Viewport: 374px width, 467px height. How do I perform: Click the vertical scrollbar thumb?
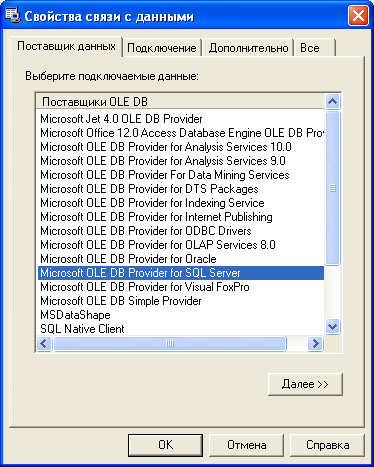(x=332, y=188)
